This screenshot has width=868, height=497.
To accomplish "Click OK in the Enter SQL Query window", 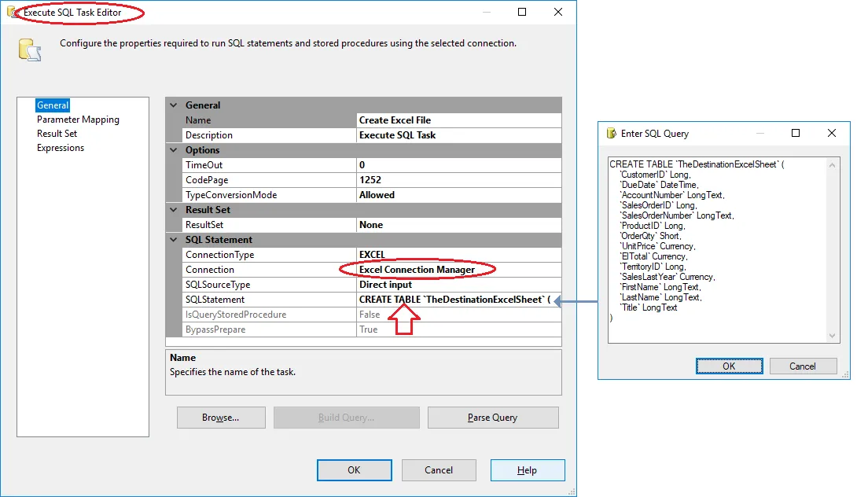I will coord(729,366).
